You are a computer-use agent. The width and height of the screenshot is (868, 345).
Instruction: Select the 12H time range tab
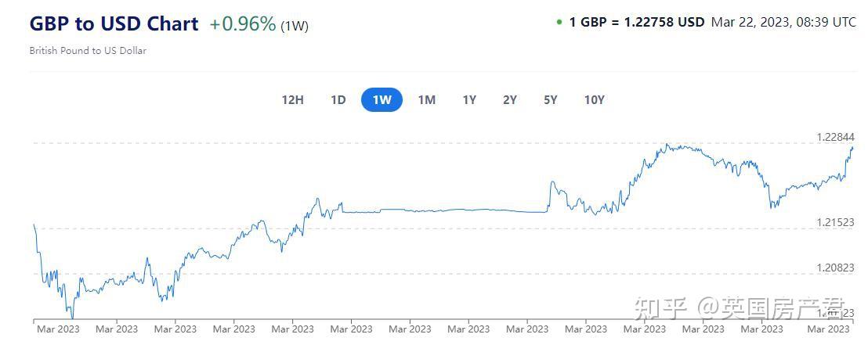[292, 100]
